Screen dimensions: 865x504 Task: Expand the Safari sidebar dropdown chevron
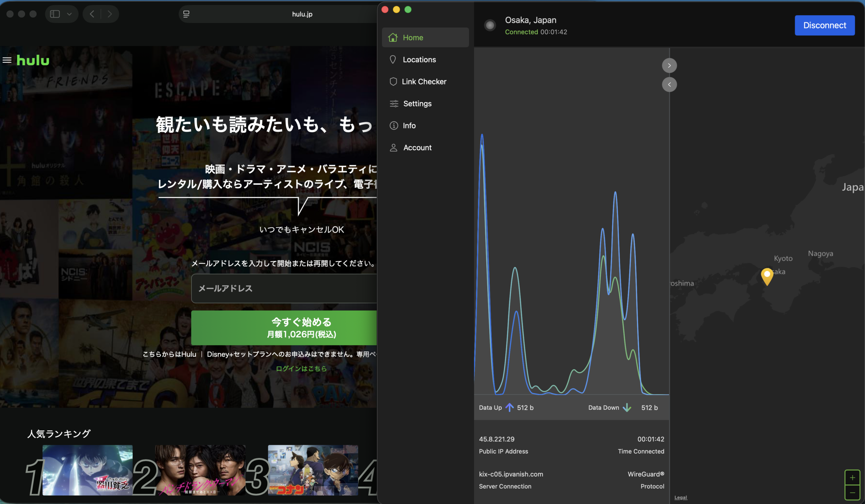pos(69,14)
